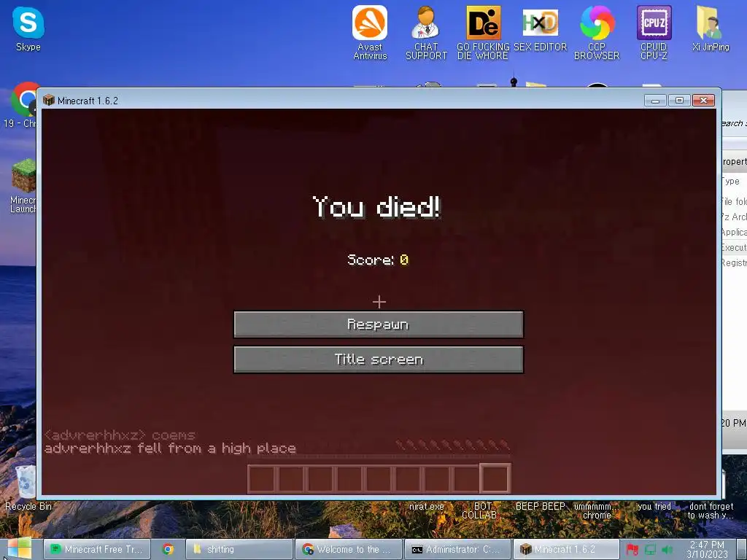Click the BEEP BEEP desktop label
Image resolution: width=747 pixels, height=560 pixels.
(541, 506)
